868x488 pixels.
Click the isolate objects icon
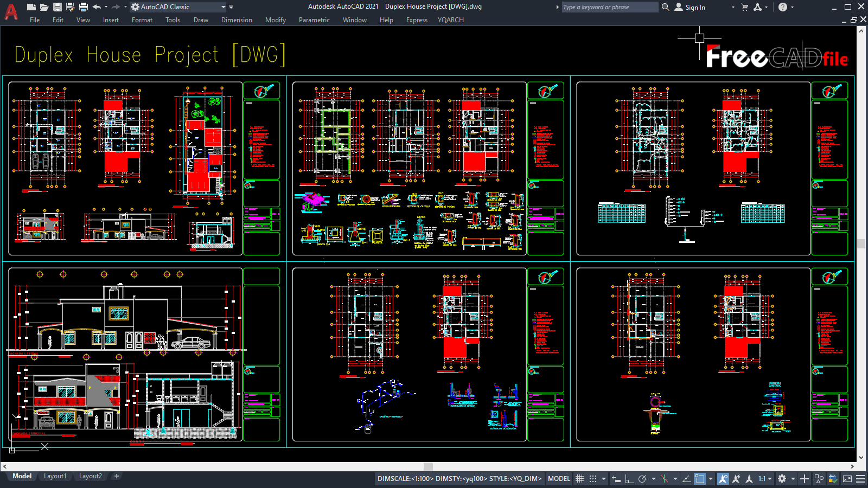coord(819,479)
